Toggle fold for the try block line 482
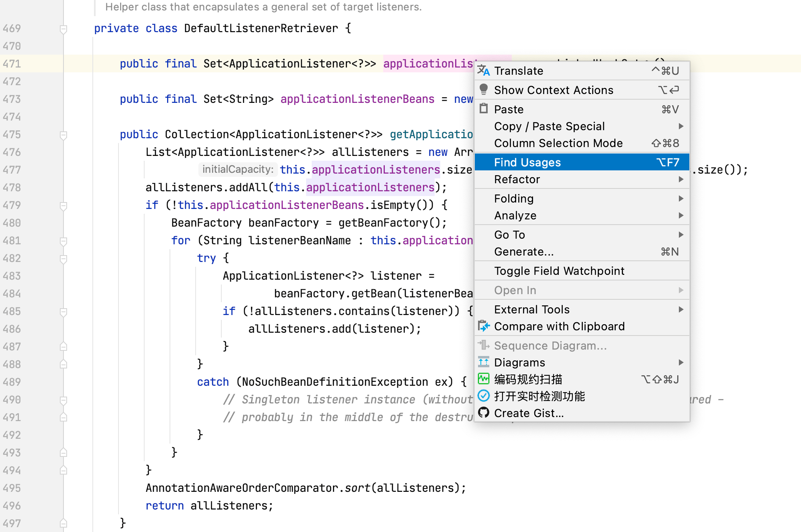The height and width of the screenshot is (532, 801). 63,259
